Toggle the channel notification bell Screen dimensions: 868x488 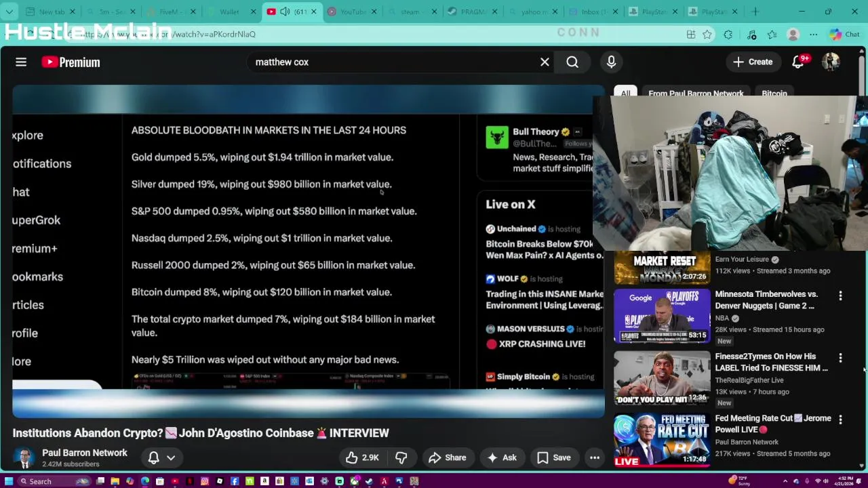click(x=154, y=457)
